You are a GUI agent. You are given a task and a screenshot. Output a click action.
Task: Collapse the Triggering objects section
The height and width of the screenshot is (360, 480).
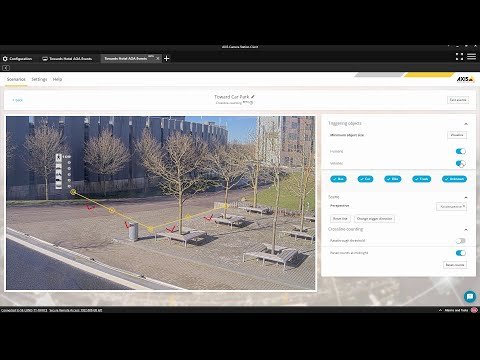466,124
